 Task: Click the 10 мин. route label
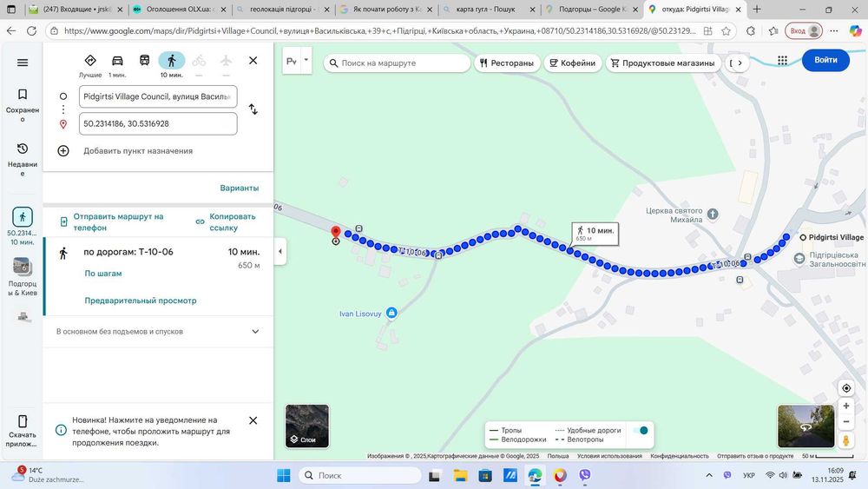pos(595,234)
